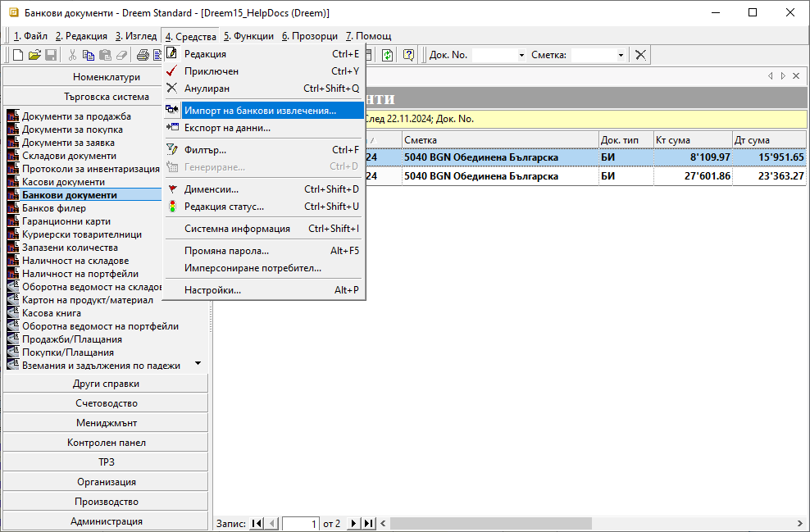Jump to last record navigation arrow
This screenshot has width=810, height=532.
(x=368, y=523)
